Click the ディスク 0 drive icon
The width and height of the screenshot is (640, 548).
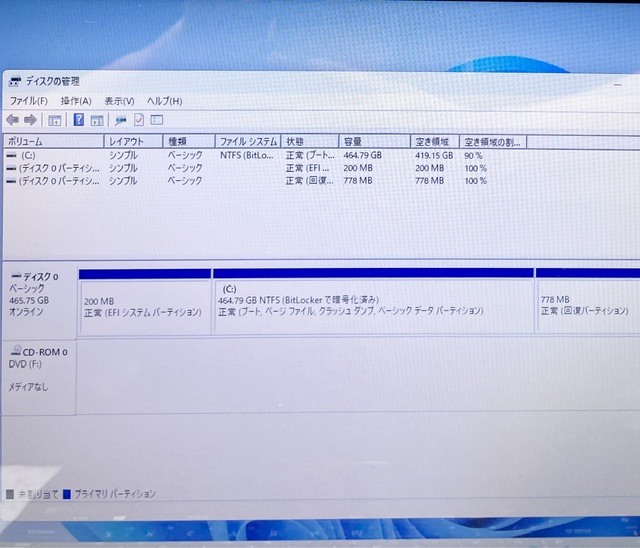click(16, 277)
